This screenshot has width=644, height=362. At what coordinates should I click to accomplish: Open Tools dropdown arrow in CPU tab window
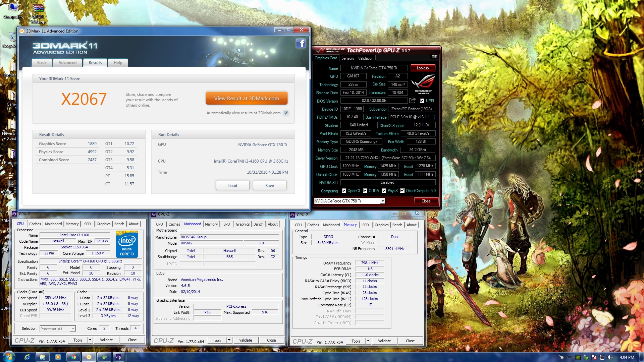(x=90, y=340)
